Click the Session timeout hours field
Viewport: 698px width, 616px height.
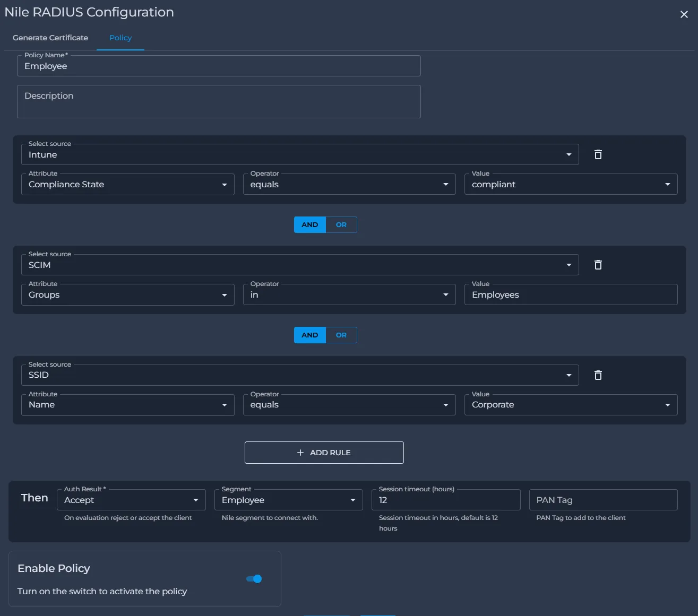tap(446, 500)
